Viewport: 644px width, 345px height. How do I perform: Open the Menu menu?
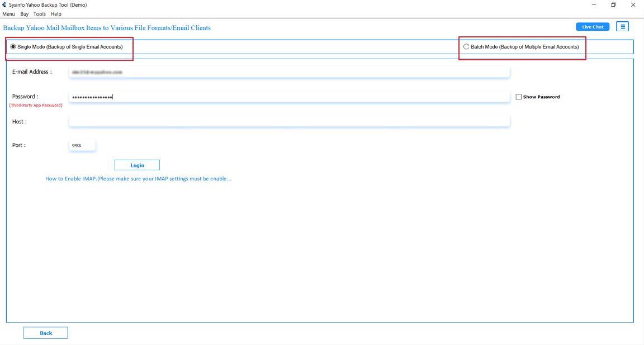(x=8, y=14)
